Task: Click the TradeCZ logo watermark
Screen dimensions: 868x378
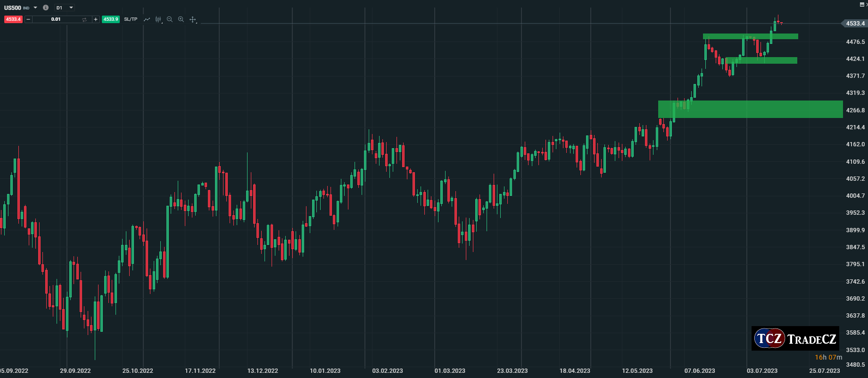Action: (x=795, y=338)
